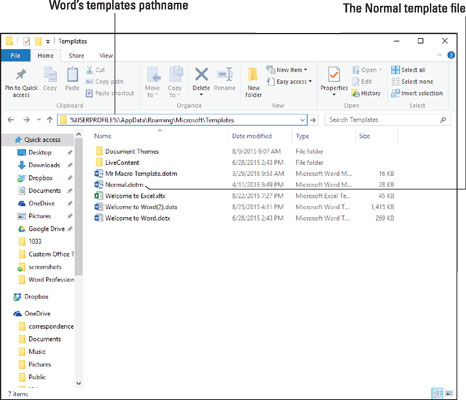The image size is (466, 400).
Task: Select the Cut command
Action: [96, 70]
